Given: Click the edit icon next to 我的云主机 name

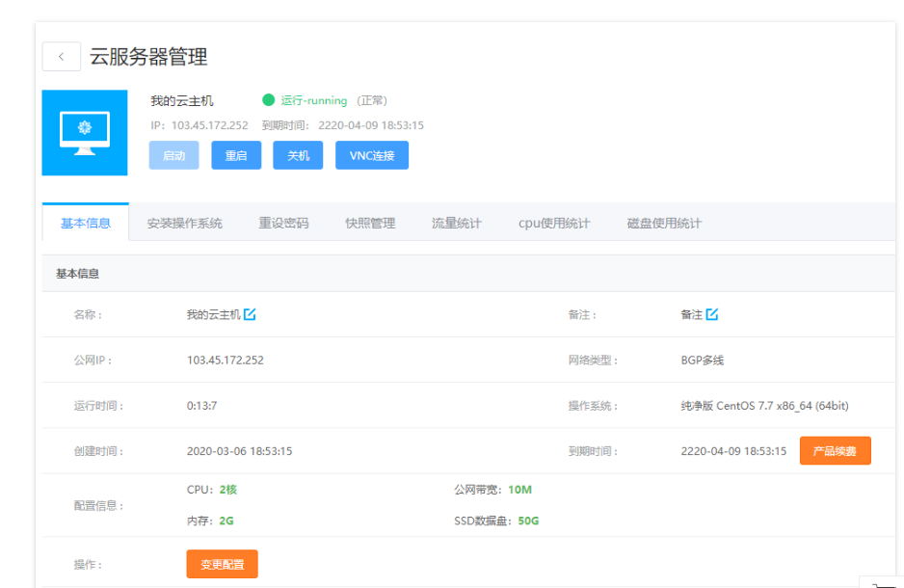Looking at the screenshot, I should click(250, 314).
